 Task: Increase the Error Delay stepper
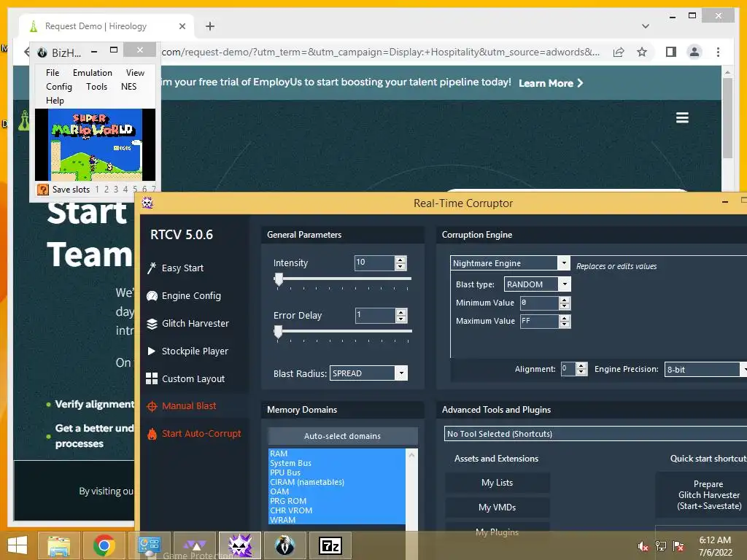pyautogui.click(x=401, y=312)
